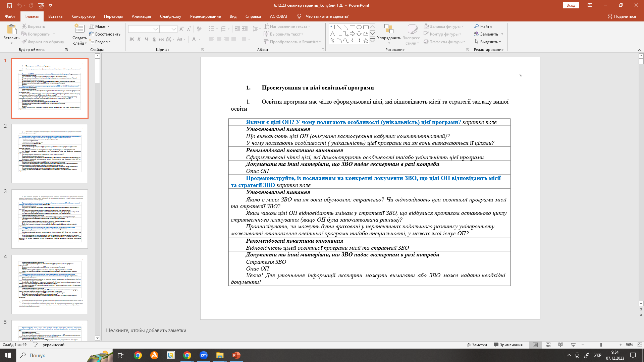Select the star shape in shapes gallery
Viewport: 644px width, 362px height.
(x=366, y=41)
